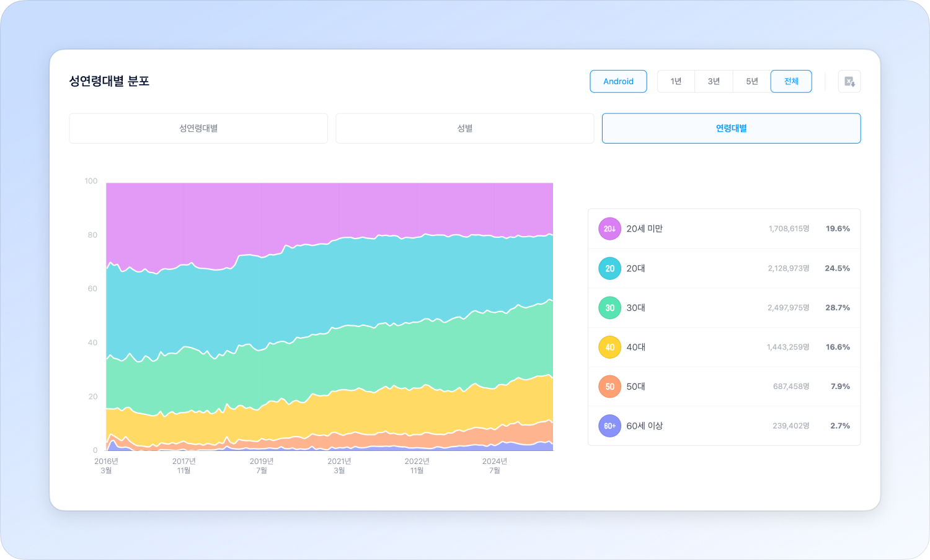Click the blue 60+ age badge
930x560 pixels.
point(609,426)
